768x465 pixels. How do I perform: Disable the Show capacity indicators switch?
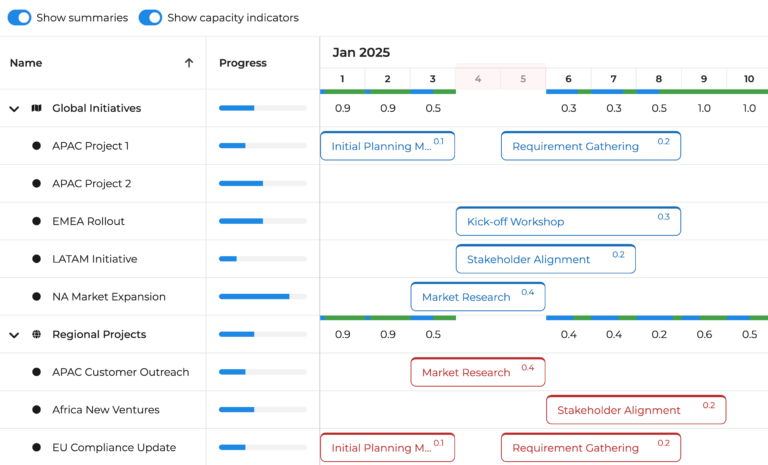point(150,18)
